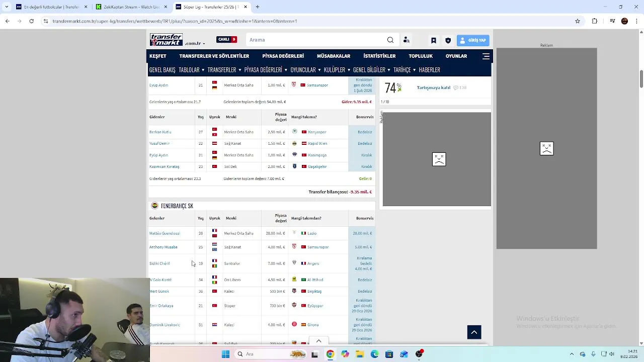Open N'Golo Kanté player link

160,280
